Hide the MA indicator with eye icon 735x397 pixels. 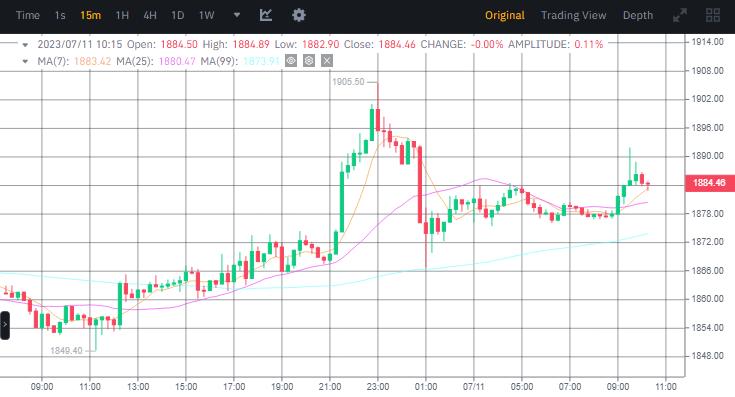291,60
